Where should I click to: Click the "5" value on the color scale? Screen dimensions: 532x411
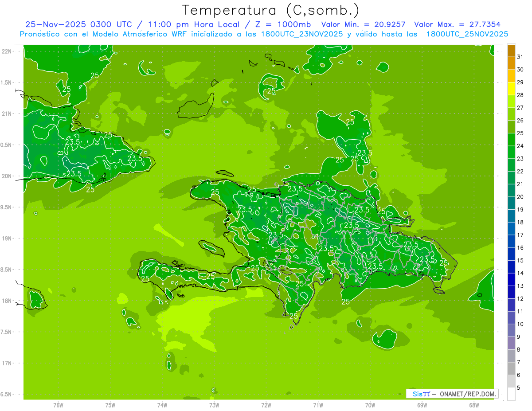click(x=519, y=388)
